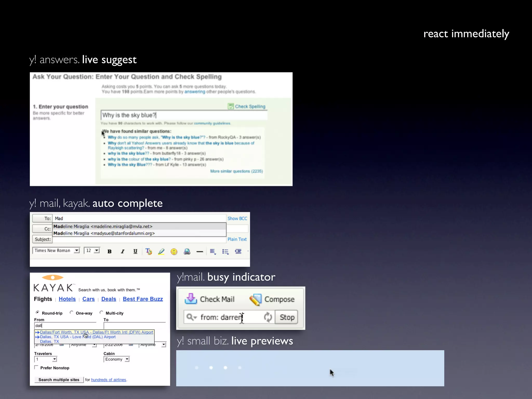Open the Deals tab in Kayak
This screenshot has width=532, height=399.
(109, 299)
